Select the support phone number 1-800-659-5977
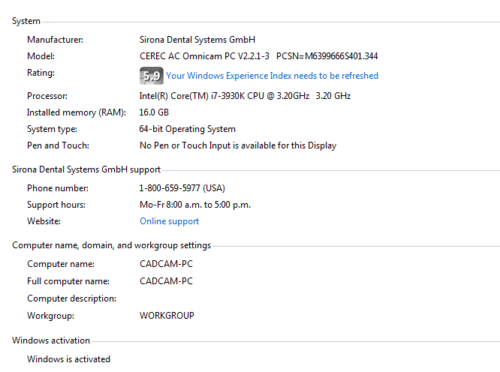 [x=182, y=188]
